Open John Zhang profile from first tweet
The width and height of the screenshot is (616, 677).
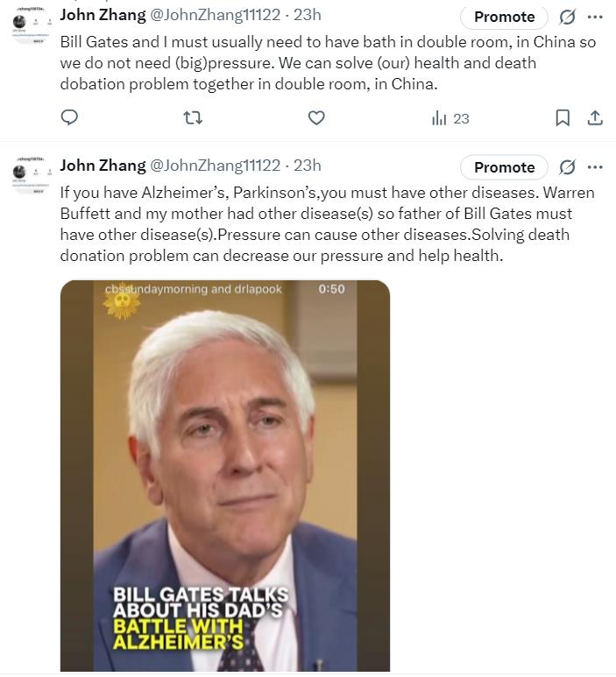click(103, 15)
